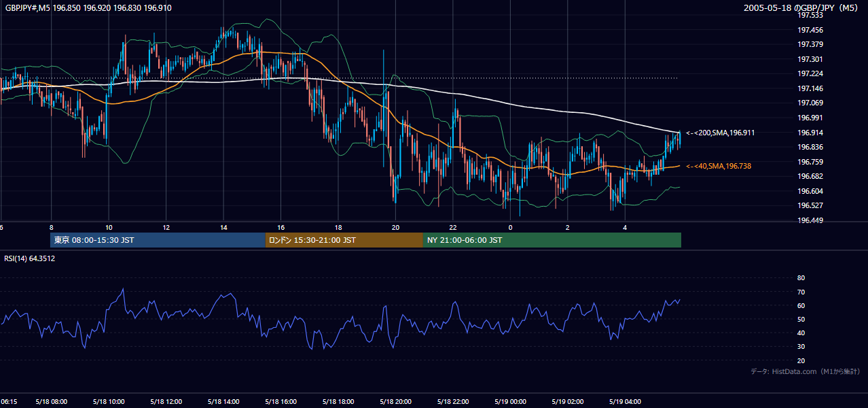Screen dimensions: 868x408
Task: Click RSI scale value 40
Action: [x=801, y=333]
